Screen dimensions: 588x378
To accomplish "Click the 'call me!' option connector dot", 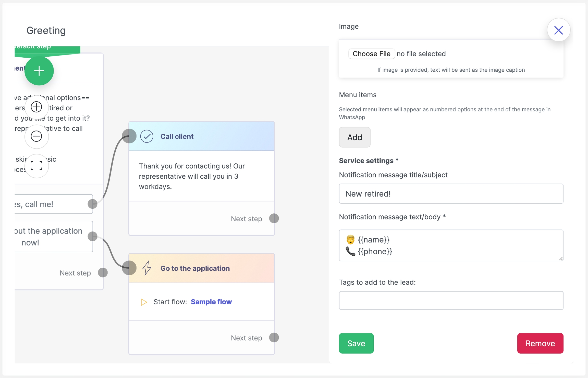I will (x=92, y=204).
